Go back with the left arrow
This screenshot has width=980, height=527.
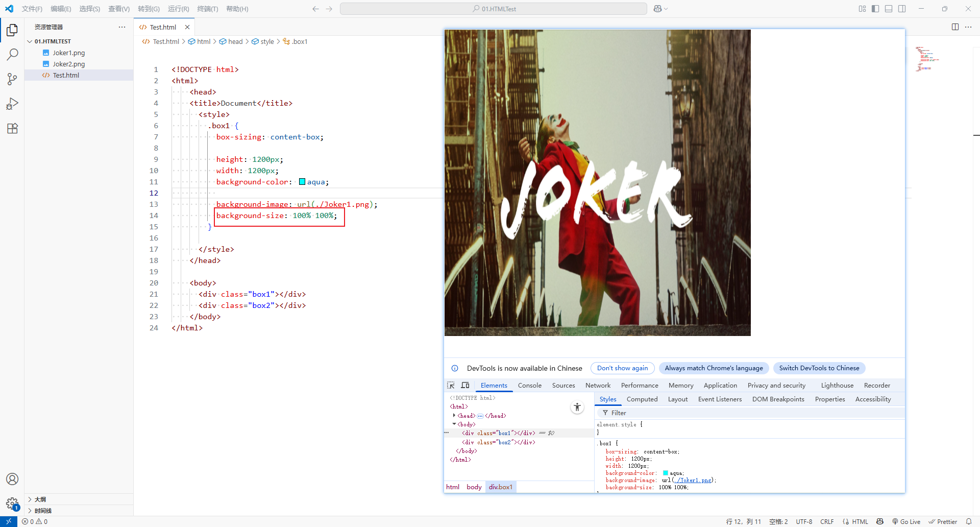coord(315,9)
